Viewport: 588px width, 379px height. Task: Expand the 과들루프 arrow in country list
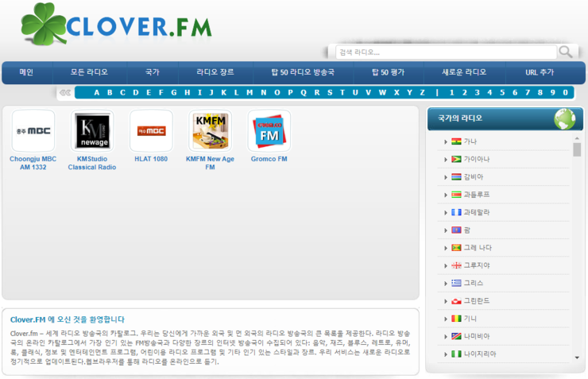(x=446, y=195)
